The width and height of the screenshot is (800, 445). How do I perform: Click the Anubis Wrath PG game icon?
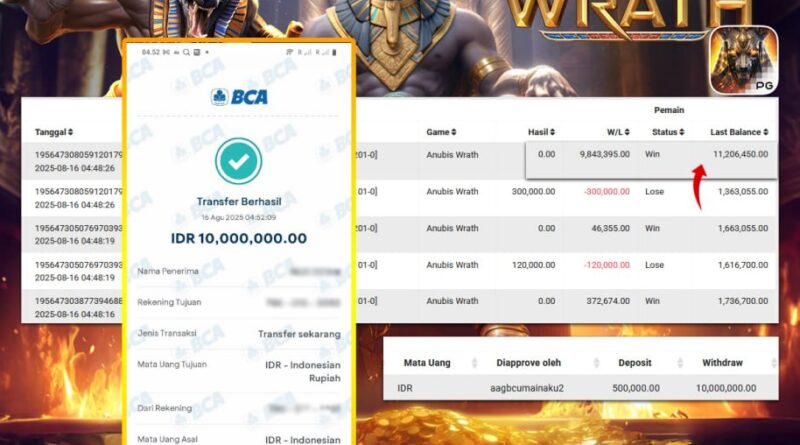coord(744,60)
